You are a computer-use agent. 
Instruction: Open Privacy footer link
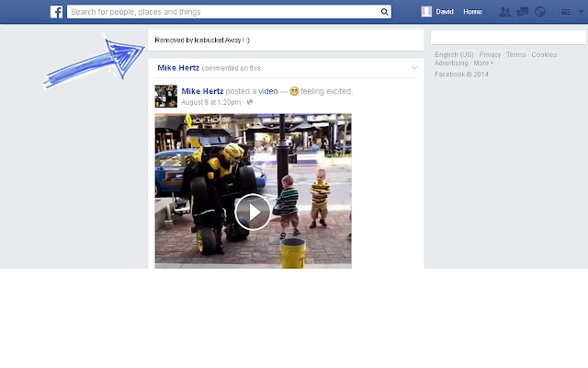click(490, 55)
